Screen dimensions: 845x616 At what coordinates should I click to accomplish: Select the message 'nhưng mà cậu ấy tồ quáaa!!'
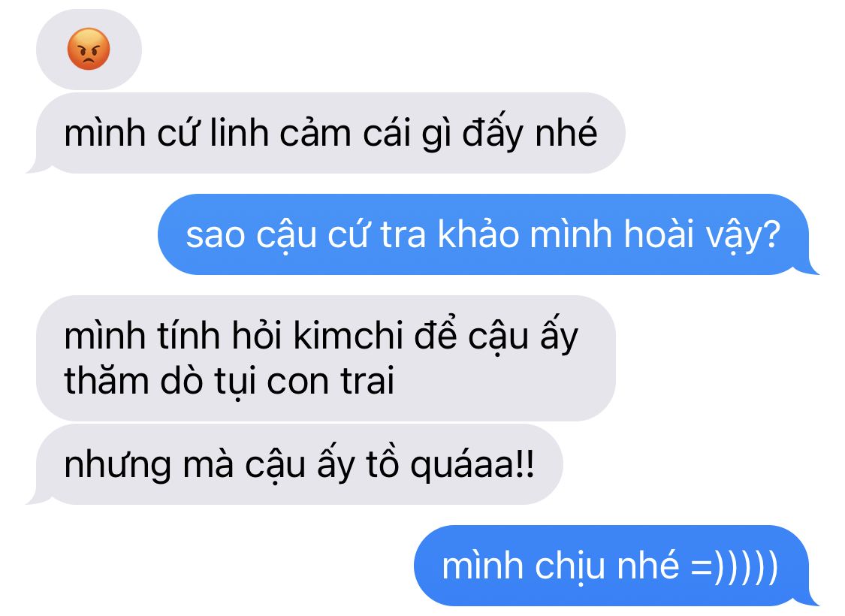[x=295, y=464]
